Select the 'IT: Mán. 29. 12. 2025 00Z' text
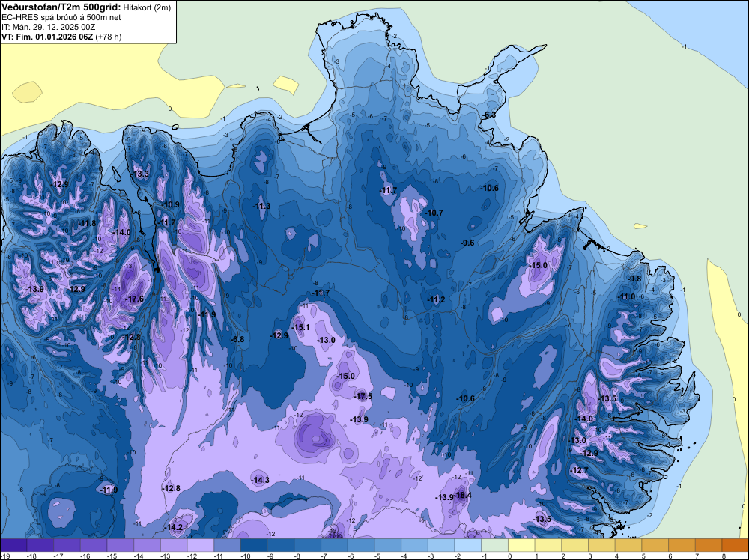 [x=48, y=27]
